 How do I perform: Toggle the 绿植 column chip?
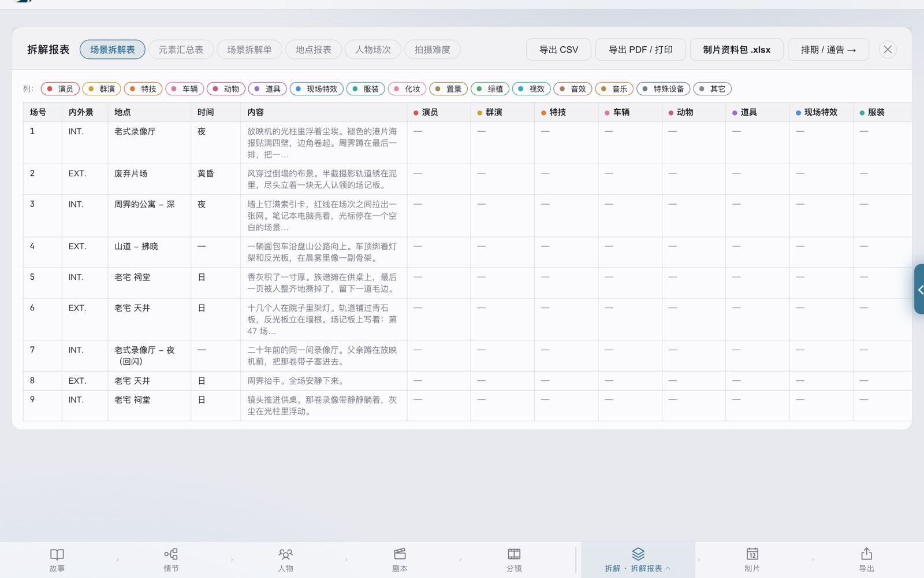click(x=490, y=89)
